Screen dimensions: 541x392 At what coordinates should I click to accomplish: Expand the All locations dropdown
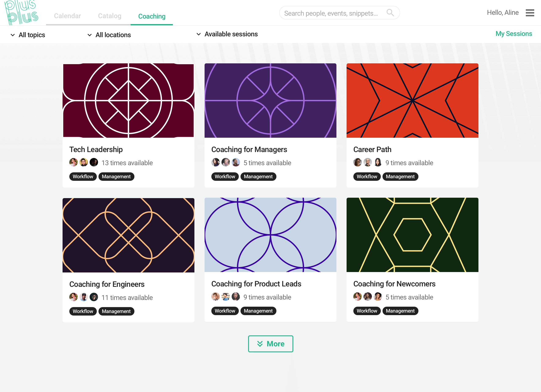109,35
